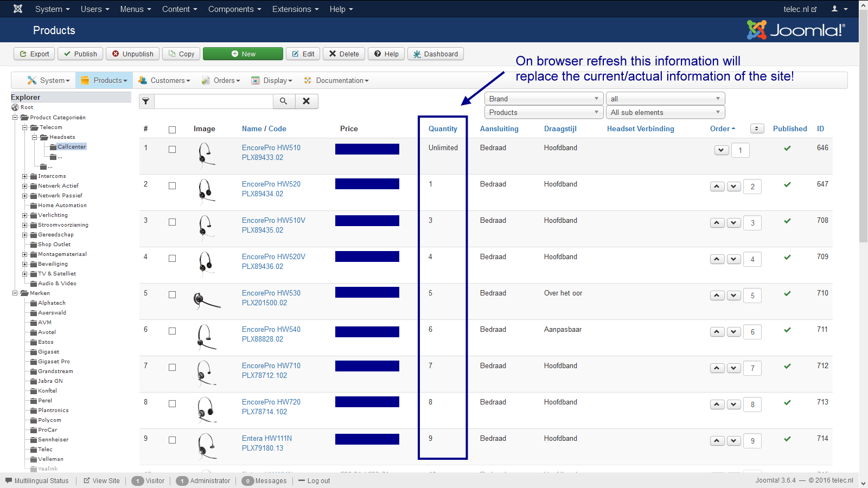Open the EncorePro HW710 product link

[271, 365]
